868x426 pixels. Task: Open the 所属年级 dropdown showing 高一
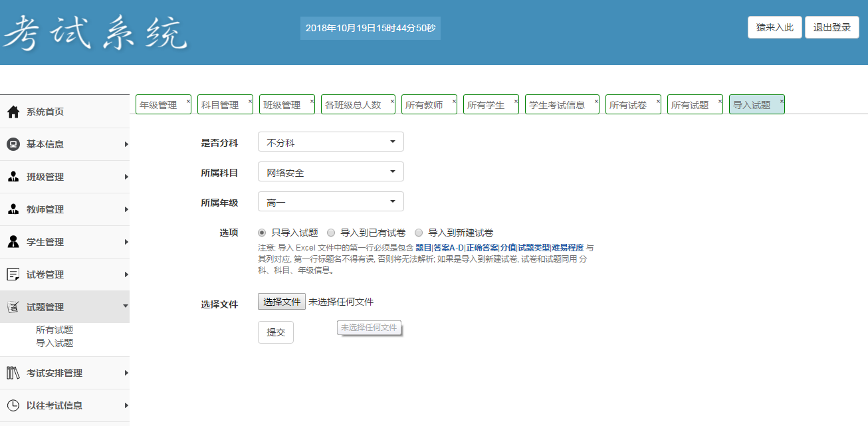tap(330, 202)
